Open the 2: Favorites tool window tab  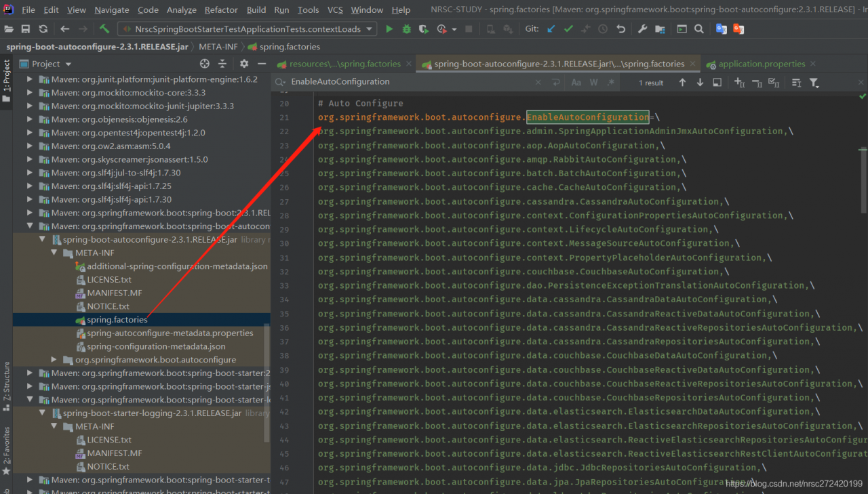[x=7, y=451]
